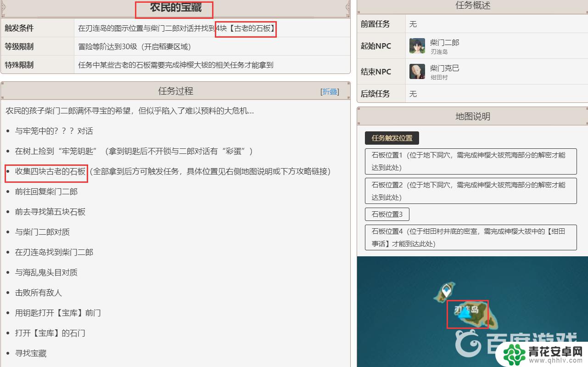Click the 前置任务 label
This screenshot has width=588, height=367.
click(375, 24)
